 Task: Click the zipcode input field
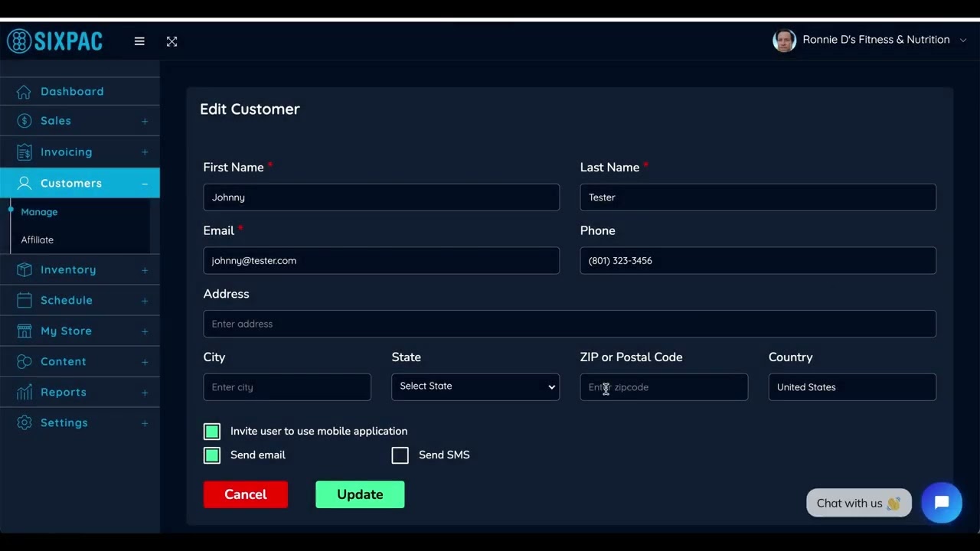pyautogui.click(x=664, y=387)
